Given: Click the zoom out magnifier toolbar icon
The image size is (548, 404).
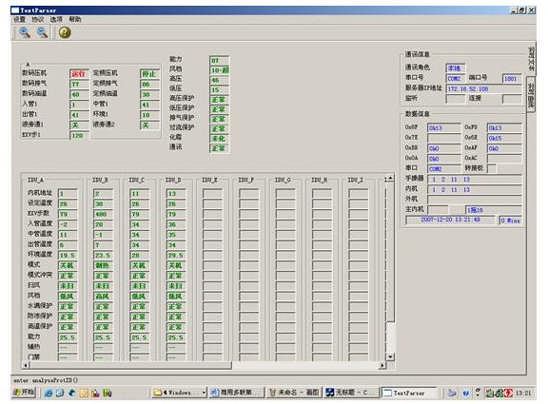Looking at the screenshot, I should [x=43, y=33].
